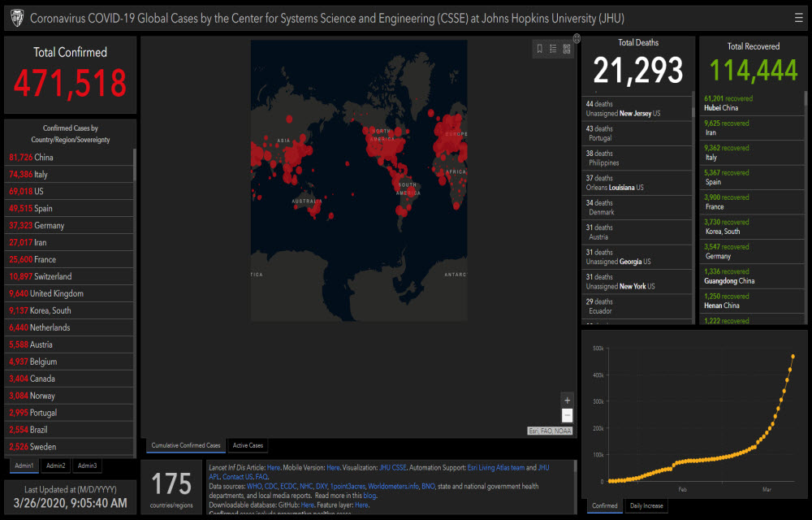812x520 pixels.
Task: Select the 49,515 Spain row
Action: pyautogui.click(x=69, y=208)
